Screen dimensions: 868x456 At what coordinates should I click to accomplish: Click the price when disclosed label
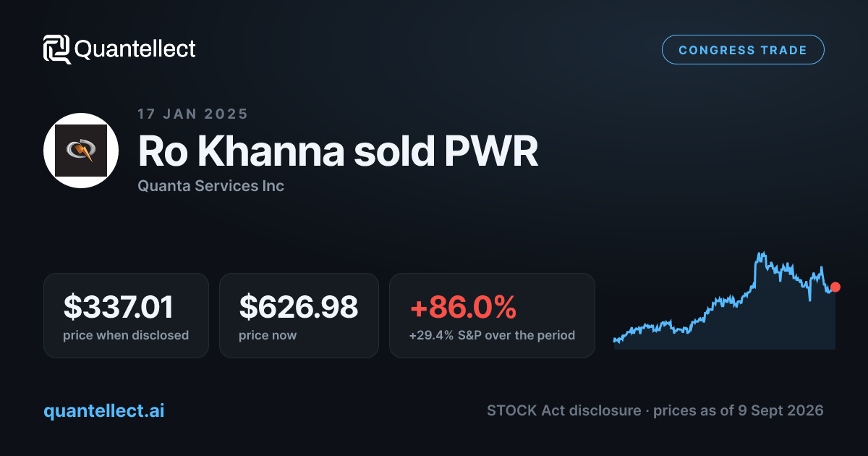coord(126,336)
